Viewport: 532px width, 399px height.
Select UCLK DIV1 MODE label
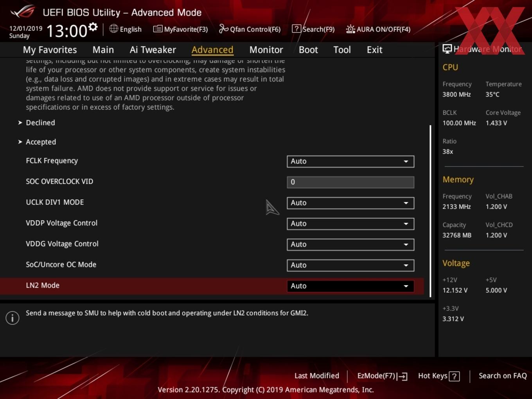click(55, 202)
